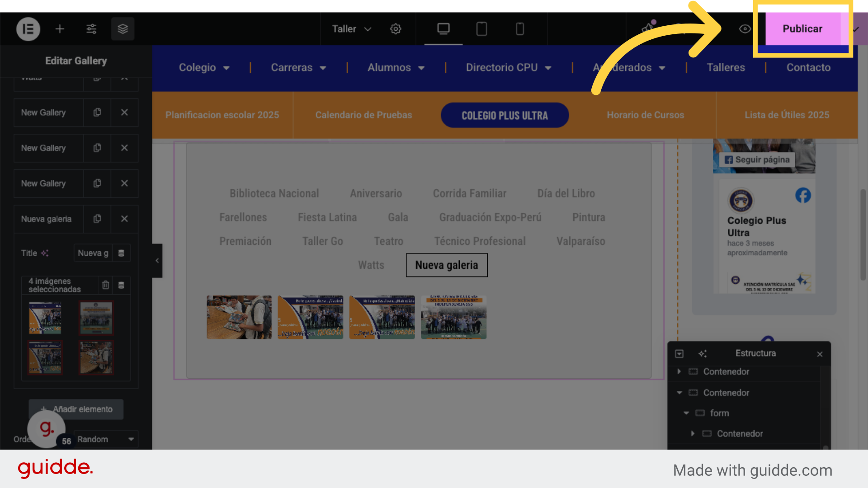
Task: Duplicate the first New Gallery item
Action: [x=97, y=112]
